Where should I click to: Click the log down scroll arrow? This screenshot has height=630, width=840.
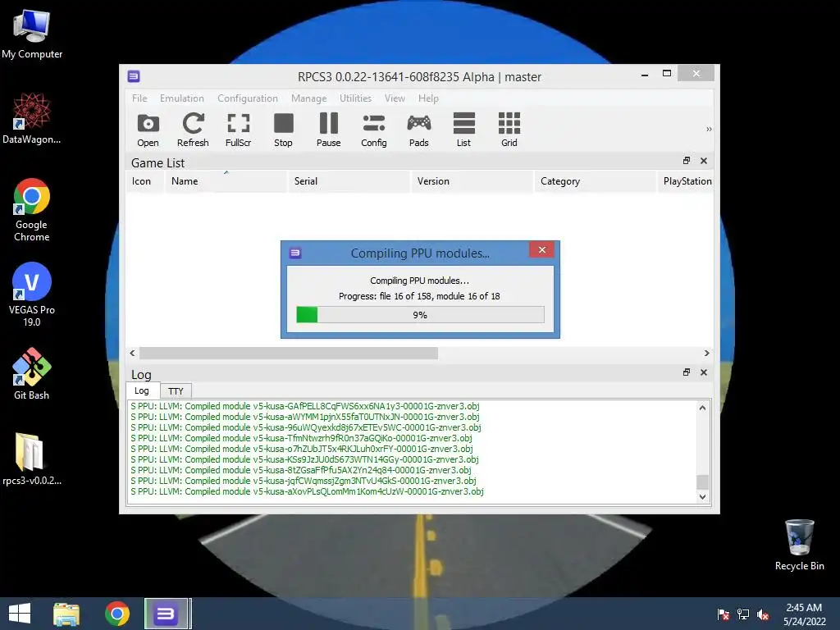pos(702,496)
